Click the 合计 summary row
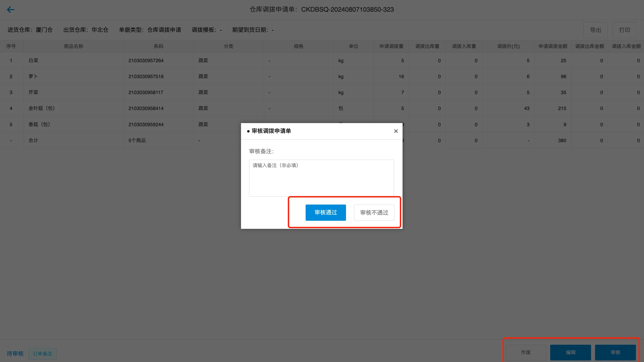 [33, 140]
